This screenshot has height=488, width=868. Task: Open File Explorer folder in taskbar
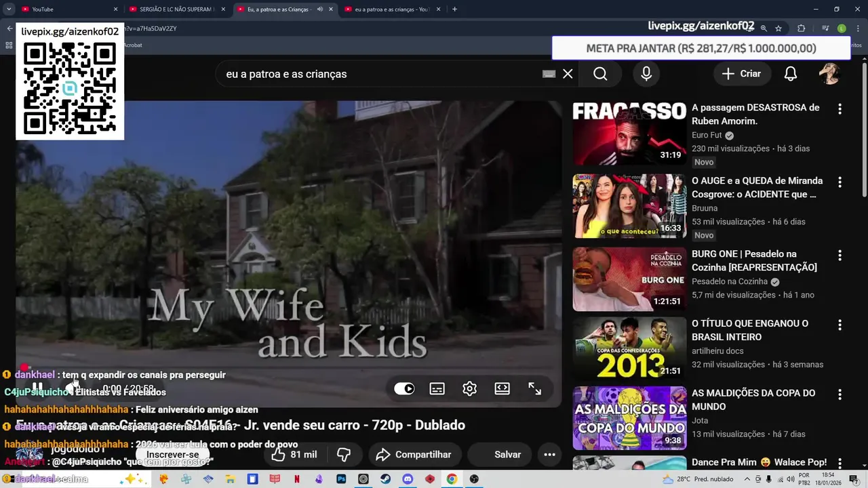[230, 479]
